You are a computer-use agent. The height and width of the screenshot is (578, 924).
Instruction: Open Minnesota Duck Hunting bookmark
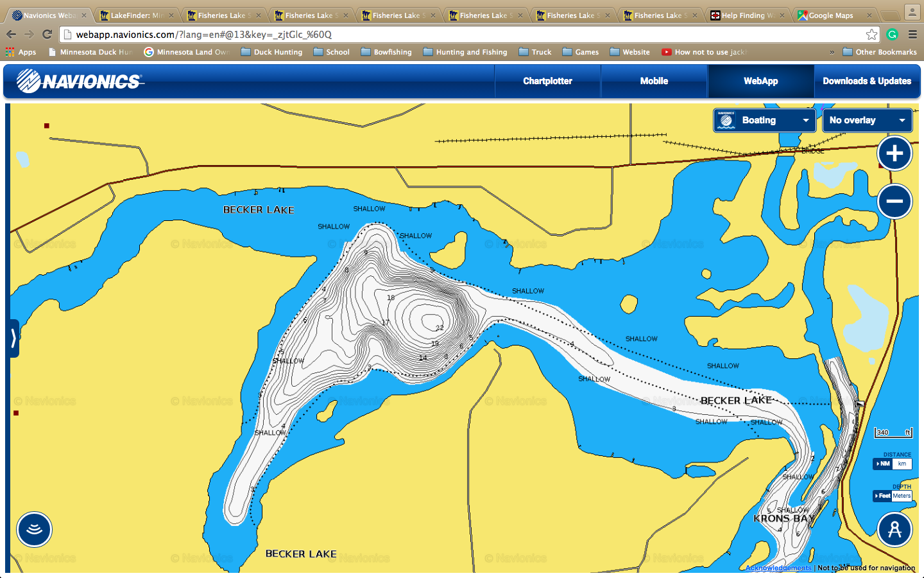(90, 52)
